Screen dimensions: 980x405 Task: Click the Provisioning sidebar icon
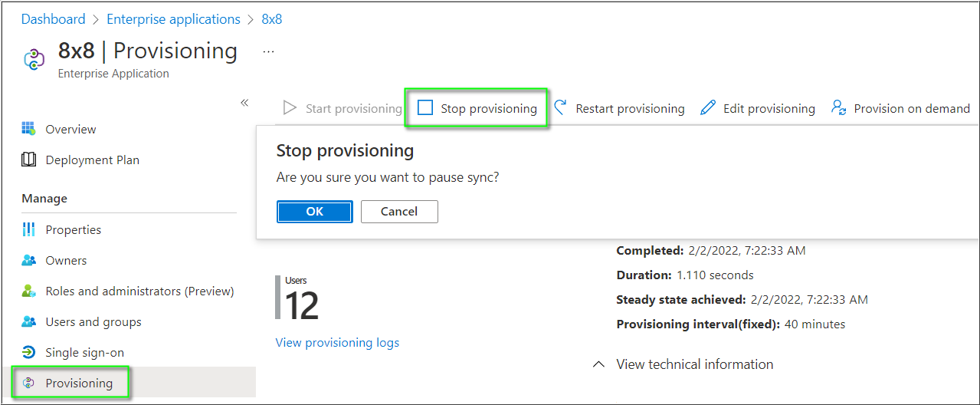click(x=28, y=383)
